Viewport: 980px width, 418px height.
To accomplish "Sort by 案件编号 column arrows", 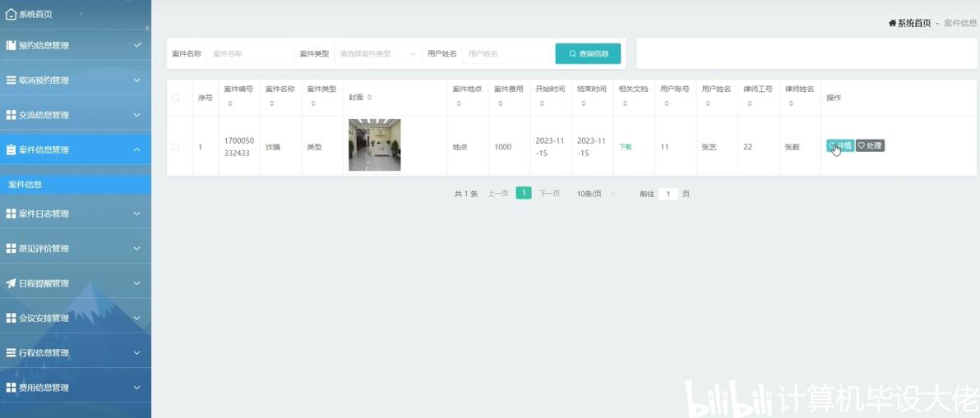I will (230, 103).
